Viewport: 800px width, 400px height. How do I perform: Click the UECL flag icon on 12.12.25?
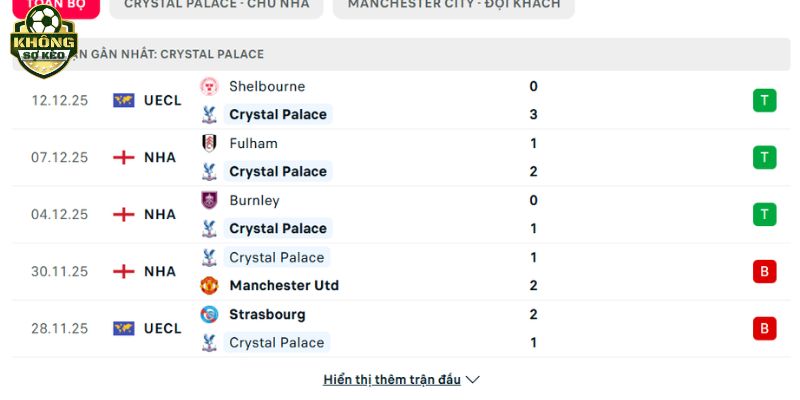coord(124,100)
